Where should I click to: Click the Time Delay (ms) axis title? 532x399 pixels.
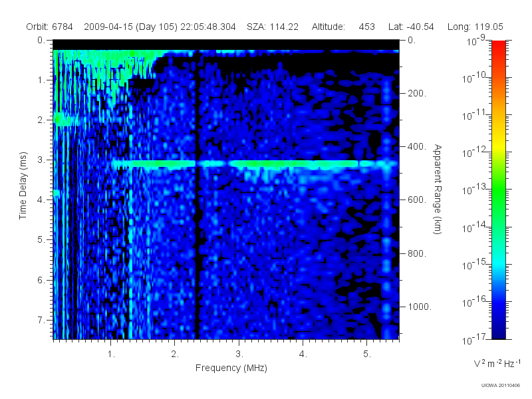23,186
